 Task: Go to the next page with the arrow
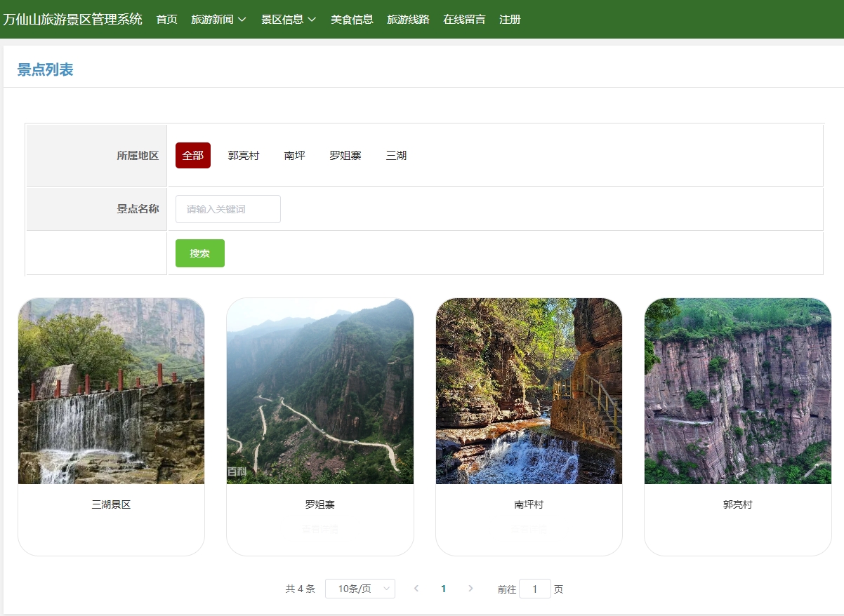point(470,589)
